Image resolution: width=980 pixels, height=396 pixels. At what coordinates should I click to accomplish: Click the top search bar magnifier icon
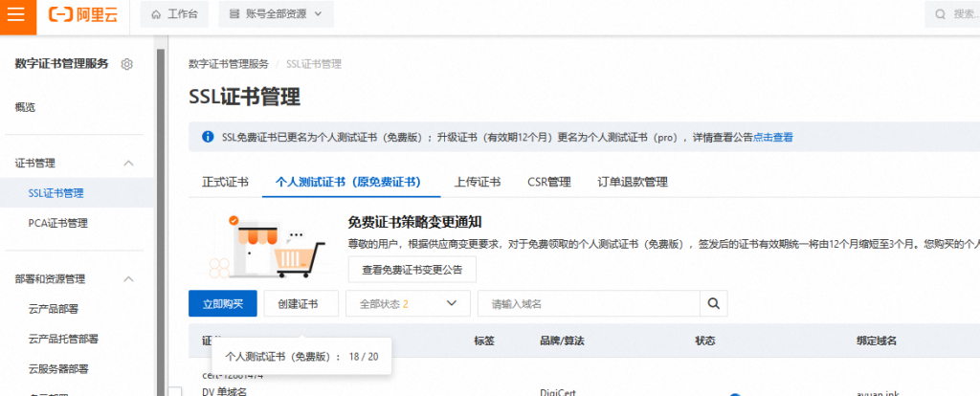941,15
